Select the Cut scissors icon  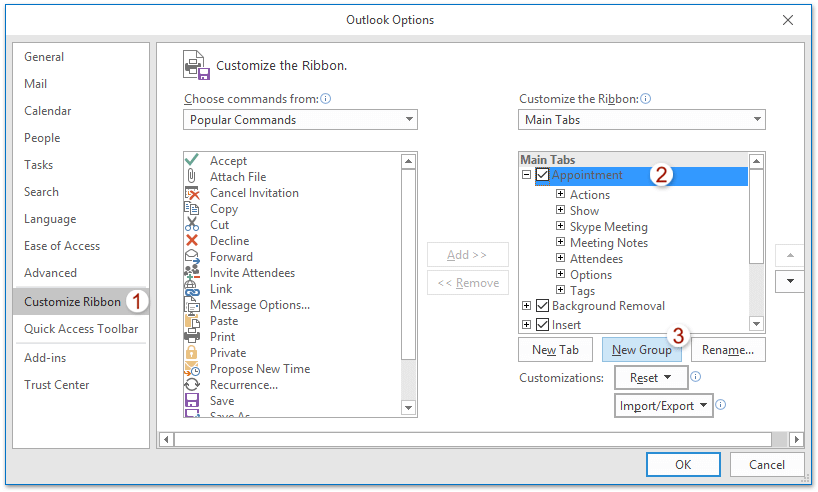192,225
